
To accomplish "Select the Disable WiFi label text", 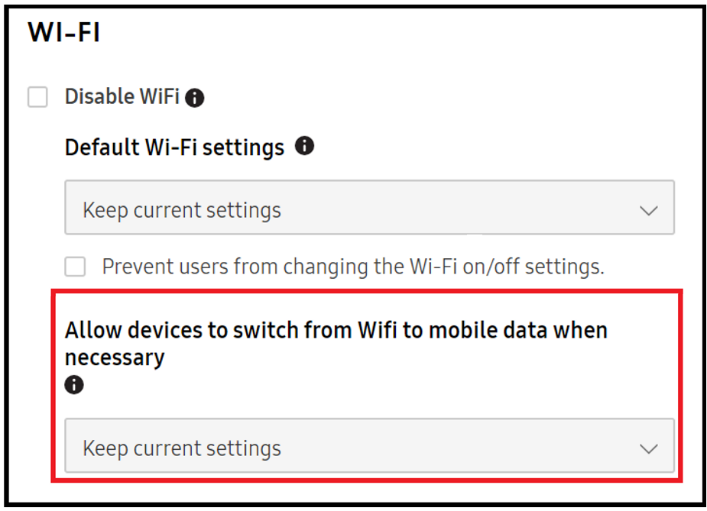I will tap(122, 97).
